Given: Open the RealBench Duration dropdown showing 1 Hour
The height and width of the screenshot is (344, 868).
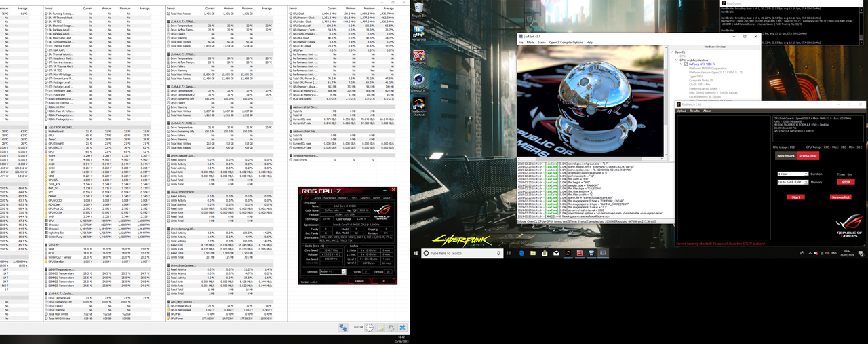Looking at the screenshot, I should pyautogui.click(x=793, y=174).
